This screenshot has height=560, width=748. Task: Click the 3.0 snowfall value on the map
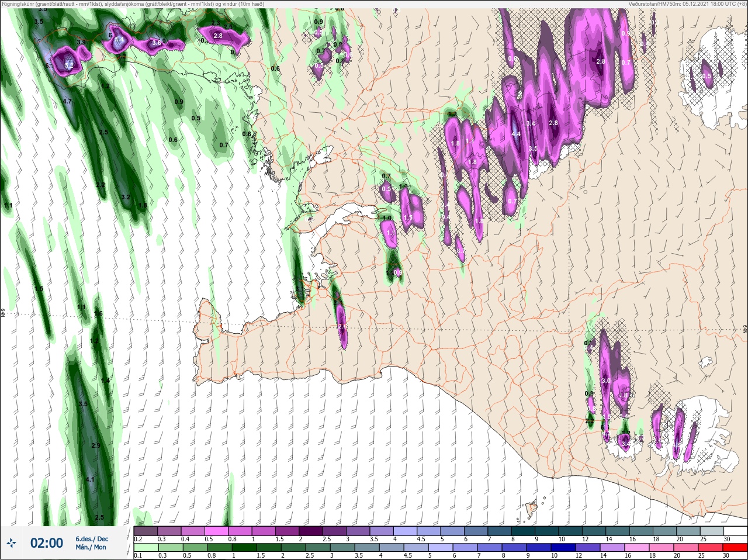606,381
